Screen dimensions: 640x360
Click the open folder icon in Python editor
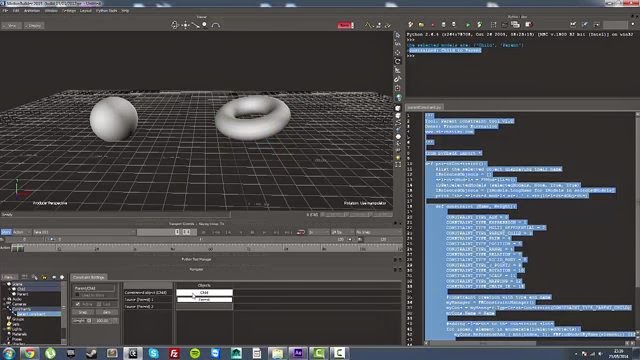421,25
